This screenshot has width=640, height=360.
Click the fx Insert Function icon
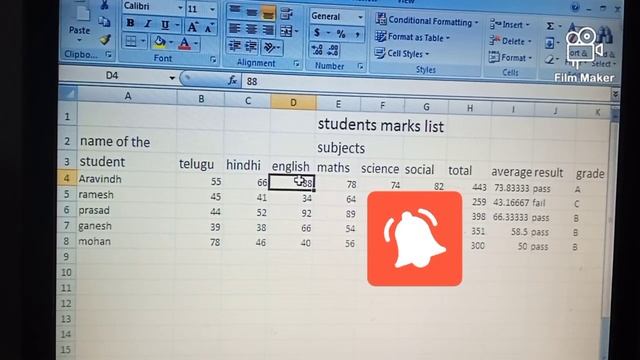point(233,80)
